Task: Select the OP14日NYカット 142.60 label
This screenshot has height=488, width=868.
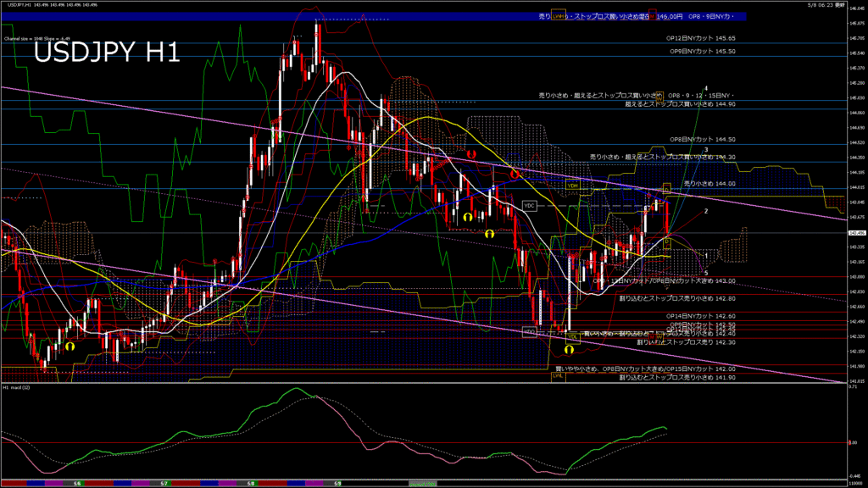Action: [702, 315]
